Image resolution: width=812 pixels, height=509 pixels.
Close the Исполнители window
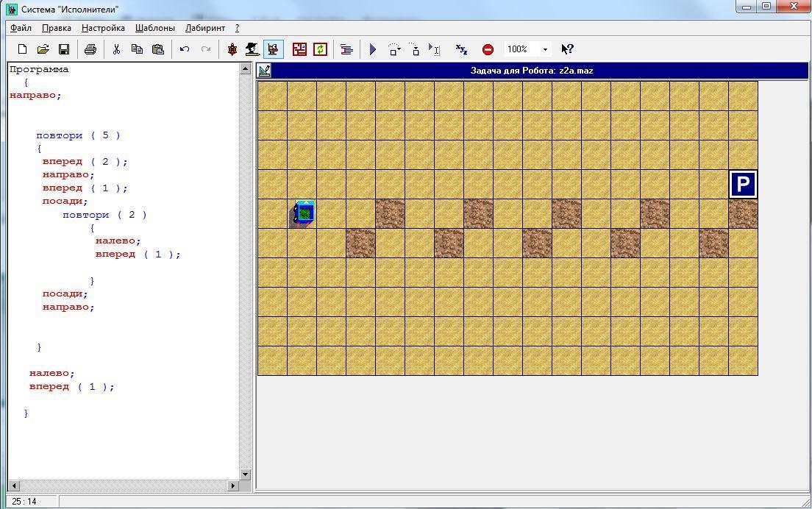coord(794,7)
